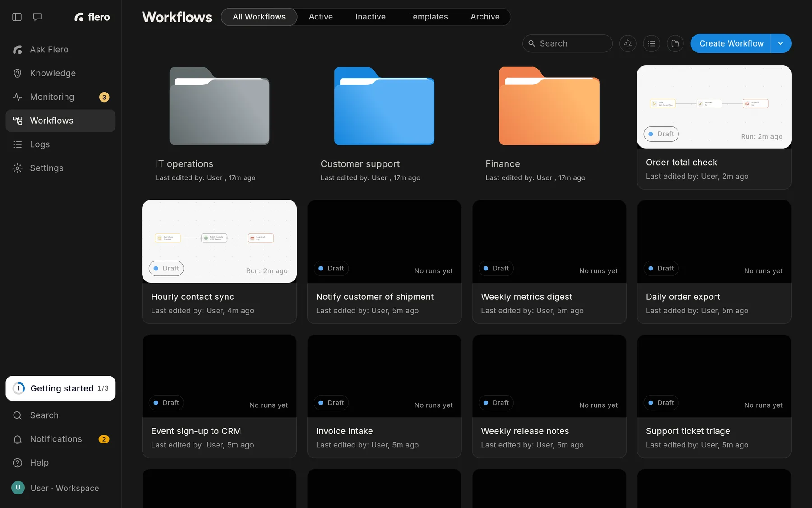This screenshot has width=812, height=508.
Task: Go to Knowledge section
Action: 60,73
